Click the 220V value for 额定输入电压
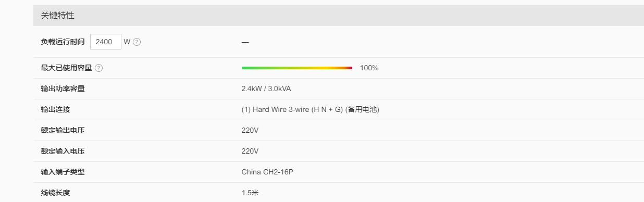644x202 pixels. tap(250, 151)
